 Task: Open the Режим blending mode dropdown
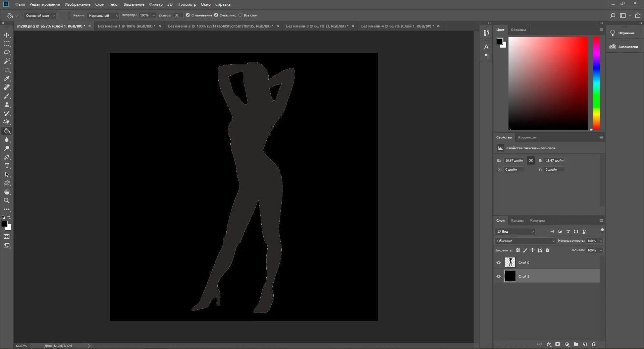click(x=103, y=15)
